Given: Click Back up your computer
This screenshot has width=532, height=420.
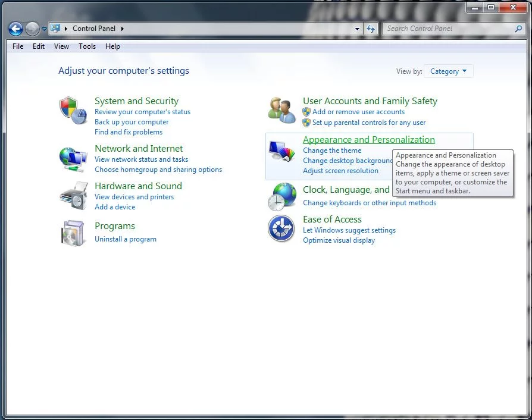Looking at the screenshot, I should tap(132, 122).
